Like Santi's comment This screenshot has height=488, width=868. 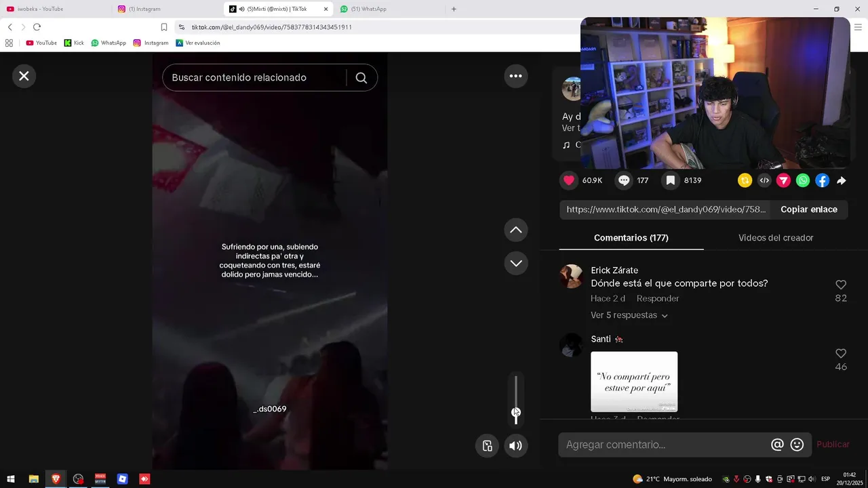tap(841, 354)
